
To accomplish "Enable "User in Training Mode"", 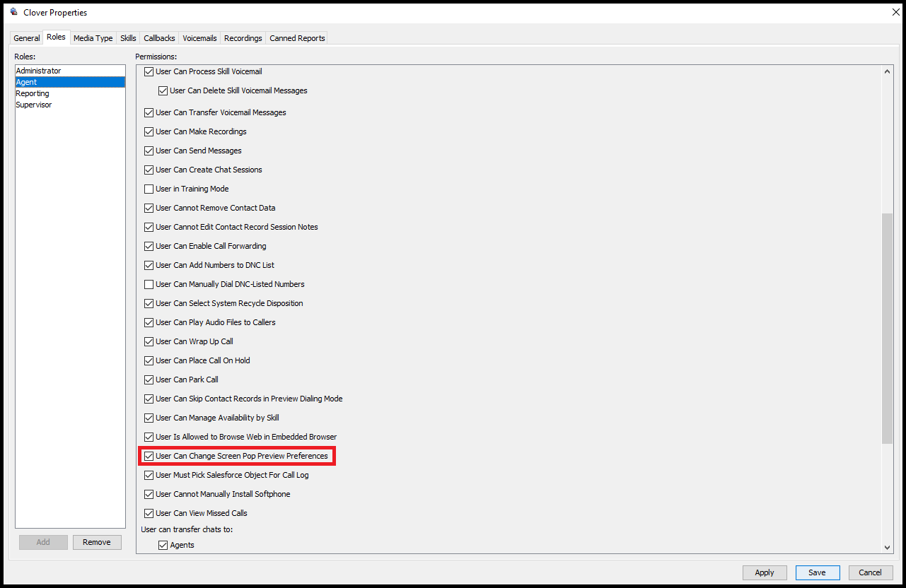I will point(149,189).
